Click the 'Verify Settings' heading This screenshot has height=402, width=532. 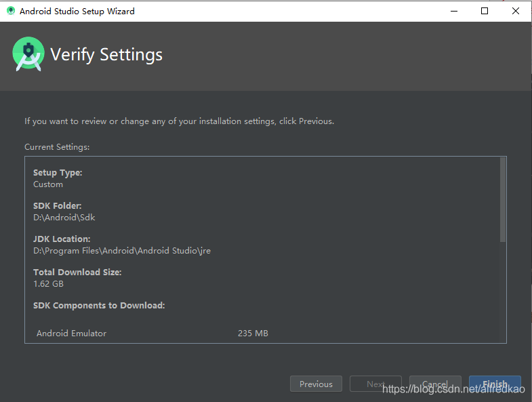click(106, 55)
